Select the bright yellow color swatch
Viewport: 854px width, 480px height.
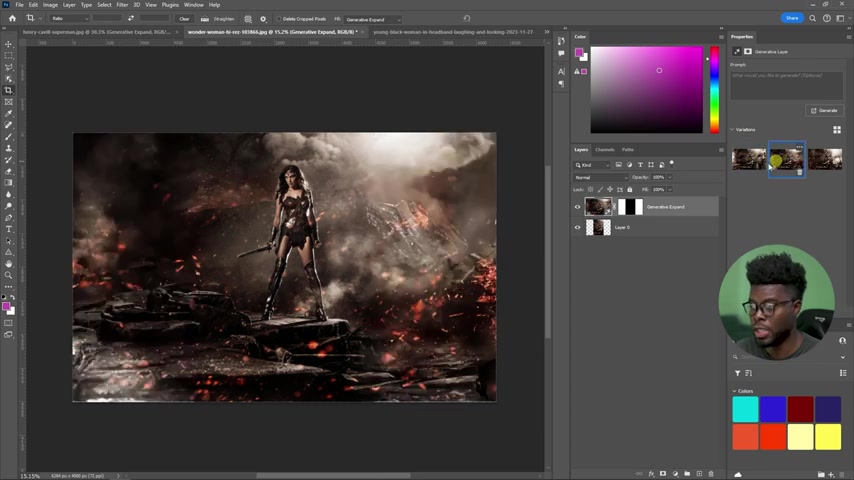tap(828, 437)
